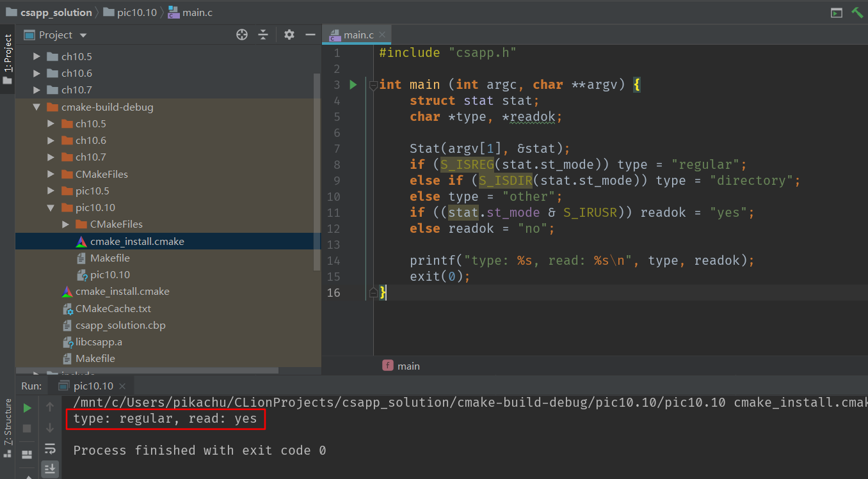Click the build hammer icon
Screen dimensions: 868x479
pyautogui.click(x=857, y=12)
